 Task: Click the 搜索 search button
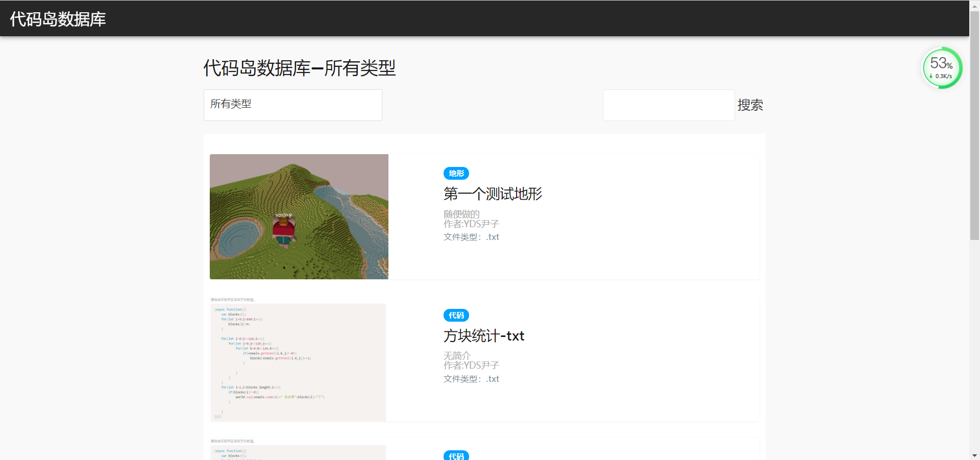pos(750,105)
